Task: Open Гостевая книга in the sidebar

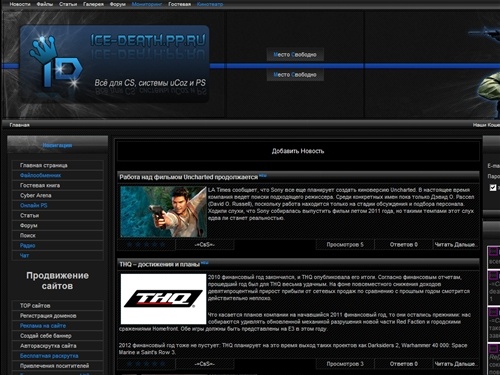Action: [58, 185]
